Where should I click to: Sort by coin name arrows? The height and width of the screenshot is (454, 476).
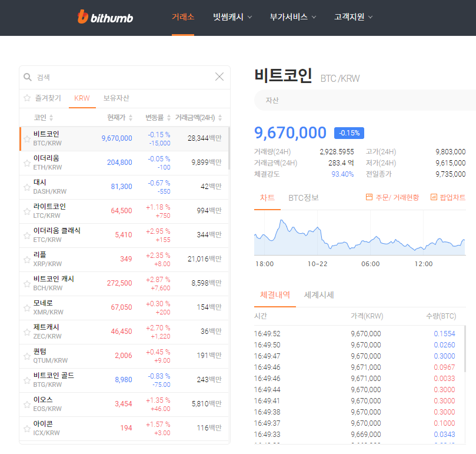tap(51, 118)
